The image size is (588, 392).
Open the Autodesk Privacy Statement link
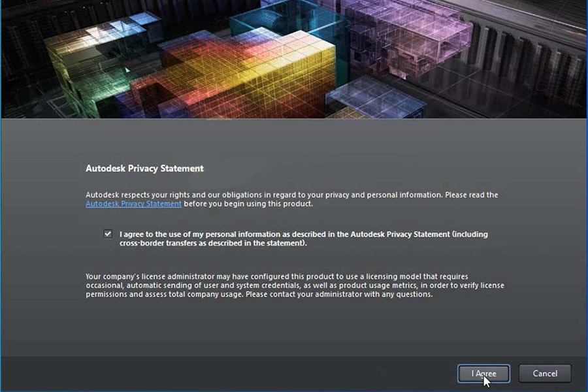tap(133, 204)
